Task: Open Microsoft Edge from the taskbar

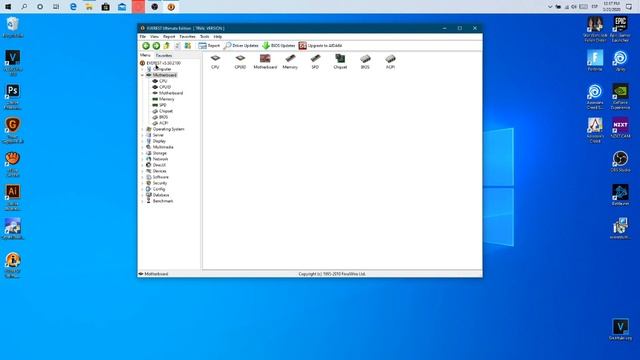Action: 73,7
